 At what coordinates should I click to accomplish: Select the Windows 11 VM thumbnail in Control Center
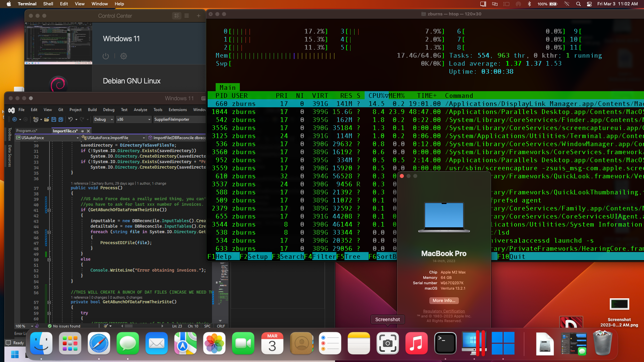coord(58,43)
